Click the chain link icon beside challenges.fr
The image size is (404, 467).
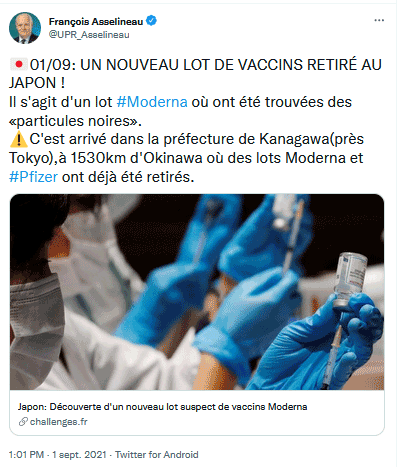[x=23, y=422]
